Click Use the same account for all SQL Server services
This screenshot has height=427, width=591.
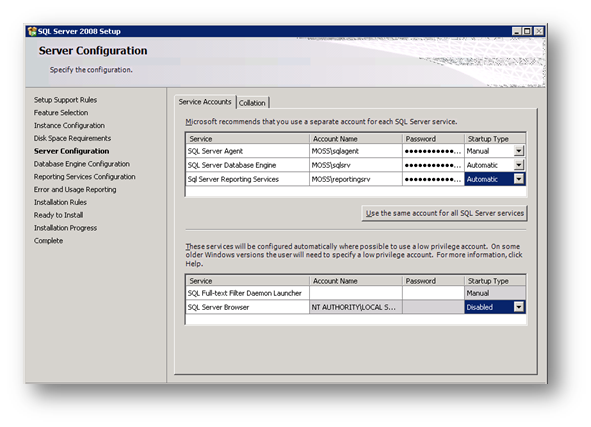pos(444,213)
